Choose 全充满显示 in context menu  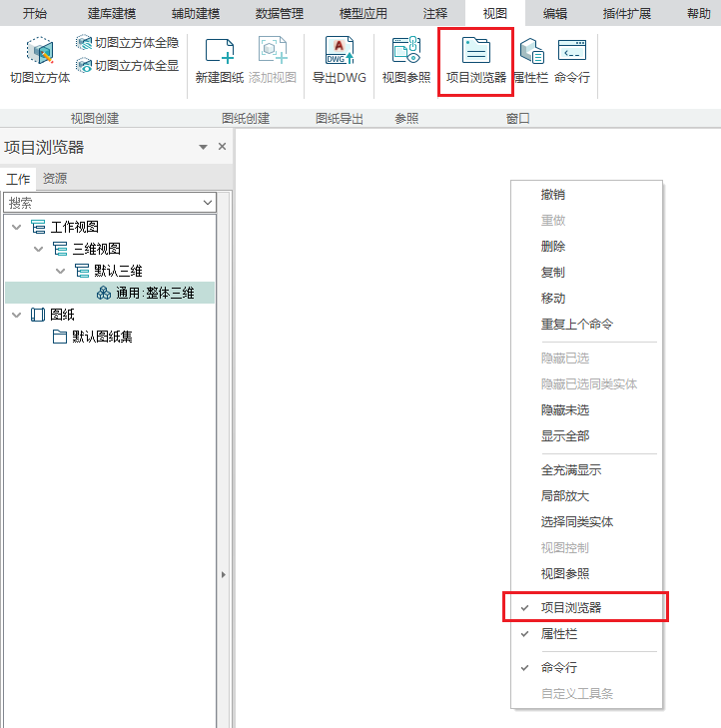(587, 470)
